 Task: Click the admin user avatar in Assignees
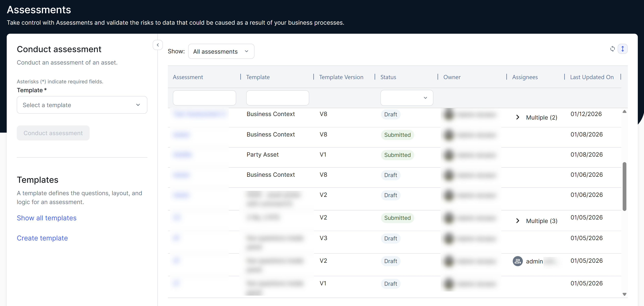tap(517, 261)
